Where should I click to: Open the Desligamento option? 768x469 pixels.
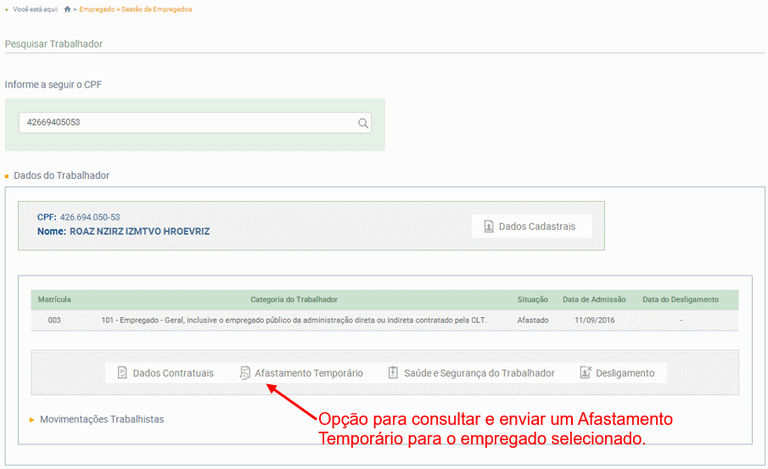pyautogui.click(x=617, y=373)
